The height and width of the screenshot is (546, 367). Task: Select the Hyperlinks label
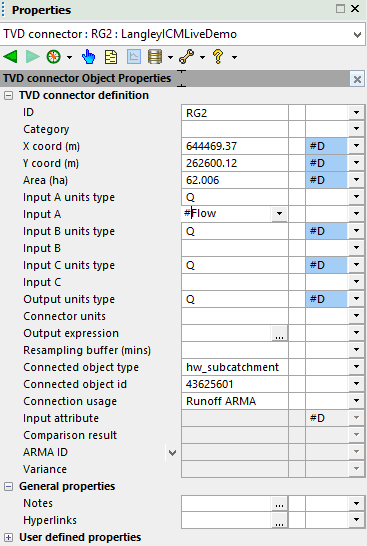(50, 520)
